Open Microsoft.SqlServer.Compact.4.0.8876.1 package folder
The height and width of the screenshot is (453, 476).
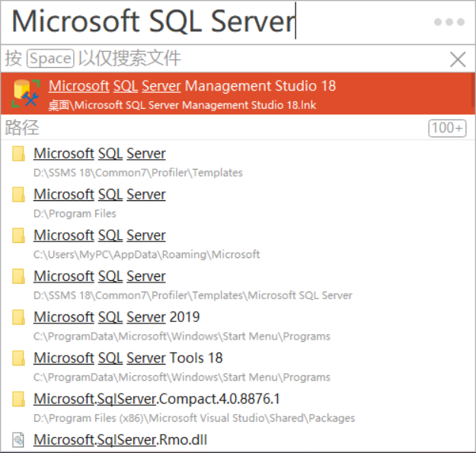[x=157, y=399]
